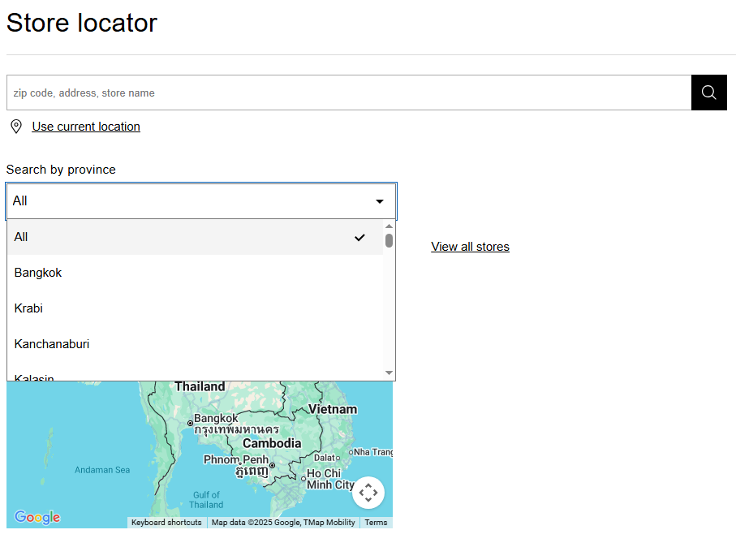Click the magnifying glass search button
Viewport: 736px width, 560px height.
(x=708, y=93)
